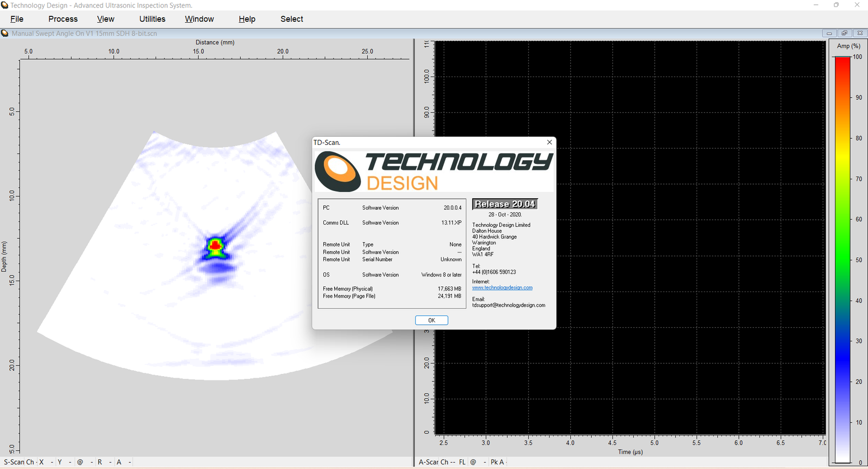Click the scan document icon beside file name
The image size is (868, 469).
(x=5, y=33)
